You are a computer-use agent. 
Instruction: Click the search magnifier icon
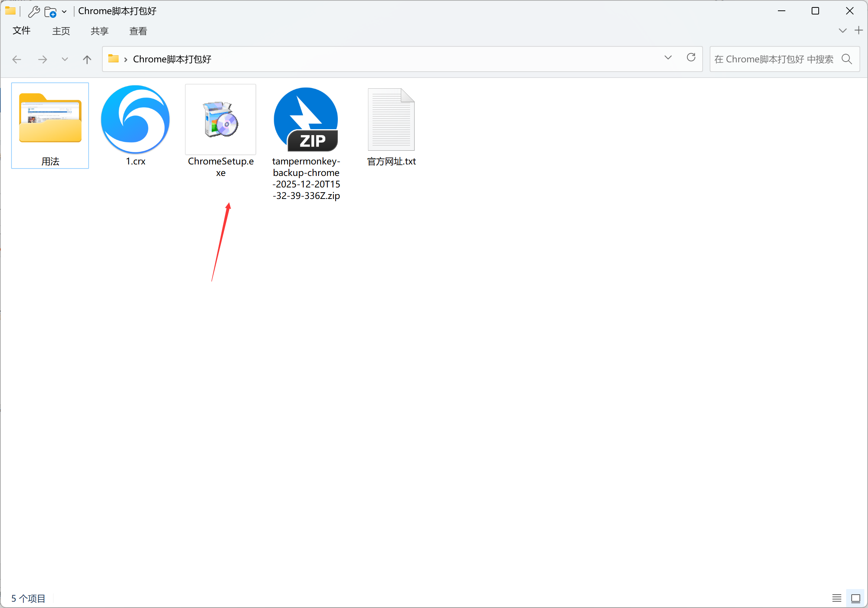[846, 59]
